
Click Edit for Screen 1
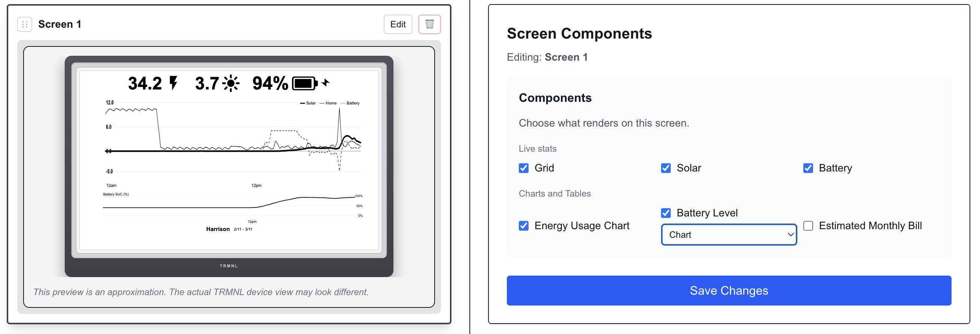pyautogui.click(x=398, y=24)
